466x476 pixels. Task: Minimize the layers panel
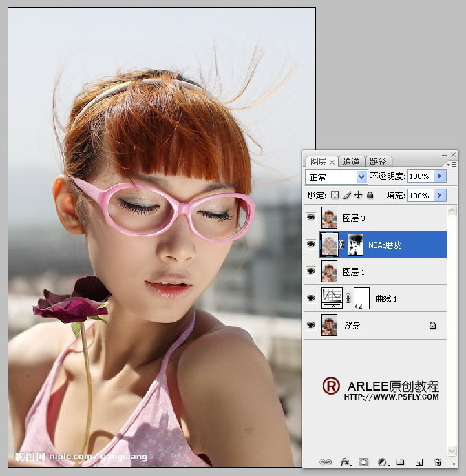[x=445, y=155]
